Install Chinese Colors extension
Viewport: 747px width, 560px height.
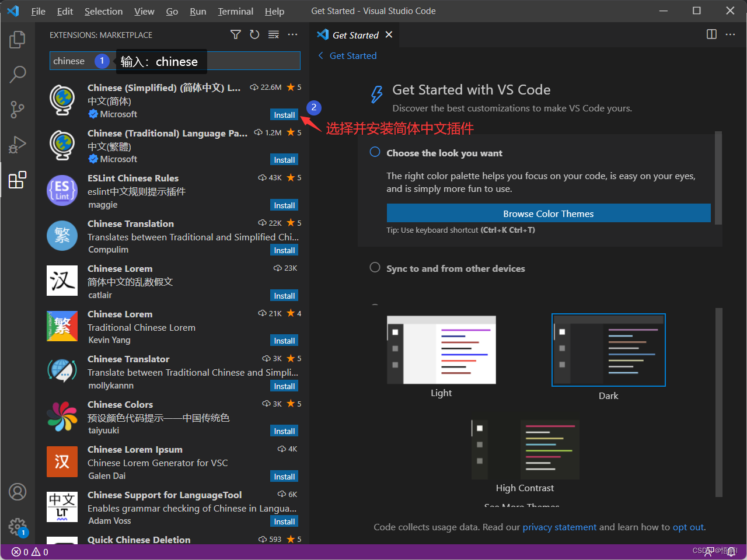point(284,431)
